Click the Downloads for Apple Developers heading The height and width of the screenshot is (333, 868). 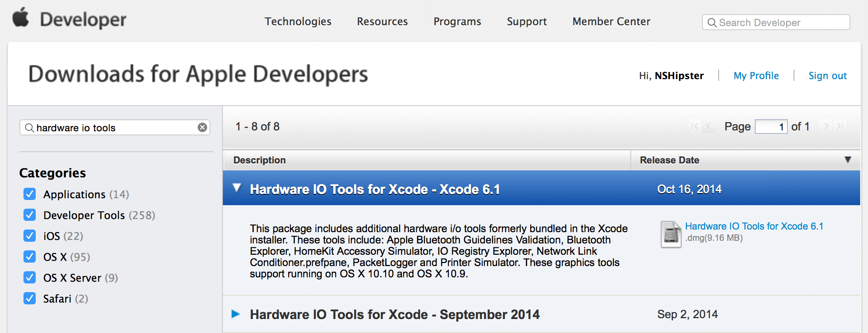point(198,74)
